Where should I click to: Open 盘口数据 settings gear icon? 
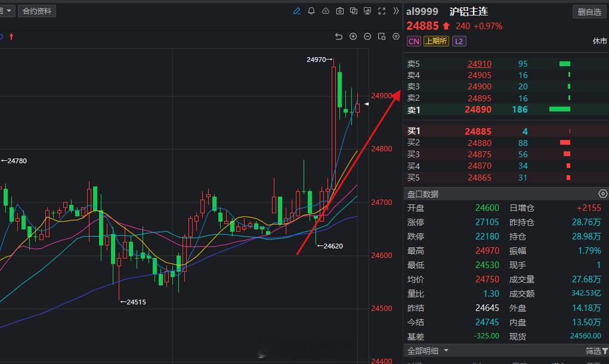point(602,194)
